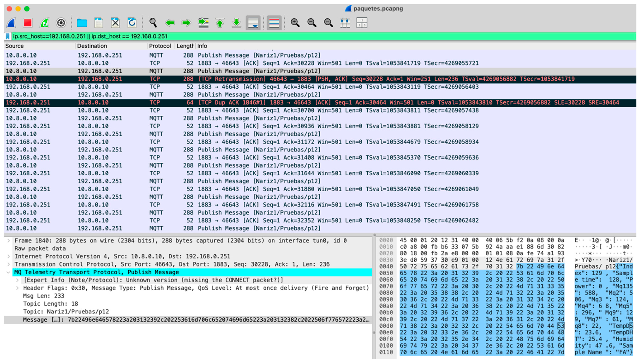Click the filter bookmark icon
Screen dimensions: 641x364
tap(8, 37)
